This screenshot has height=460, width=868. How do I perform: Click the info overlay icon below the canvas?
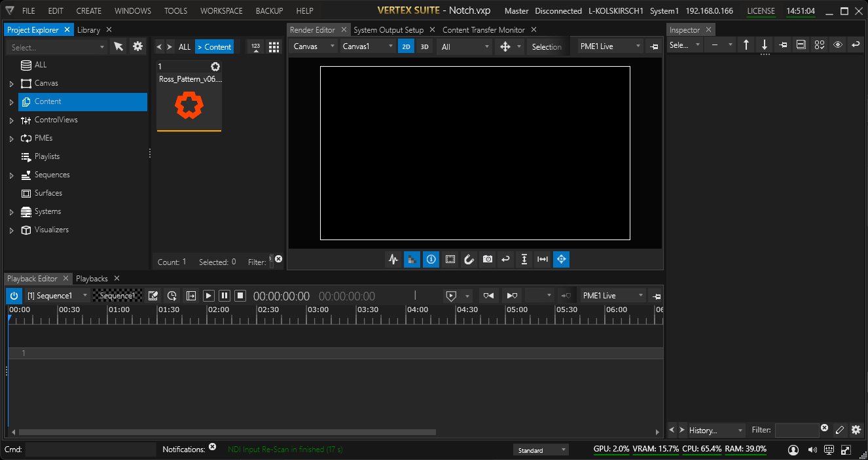[431, 259]
